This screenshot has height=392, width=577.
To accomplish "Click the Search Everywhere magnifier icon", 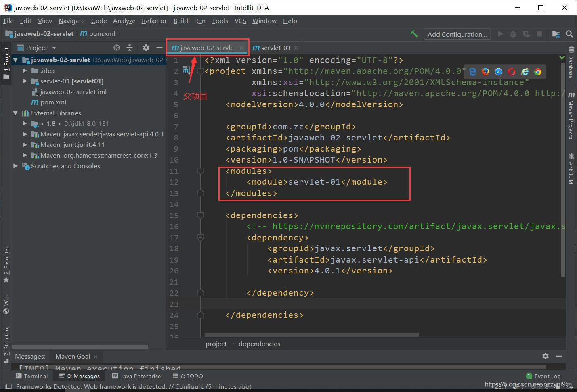I will tap(569, 34).
